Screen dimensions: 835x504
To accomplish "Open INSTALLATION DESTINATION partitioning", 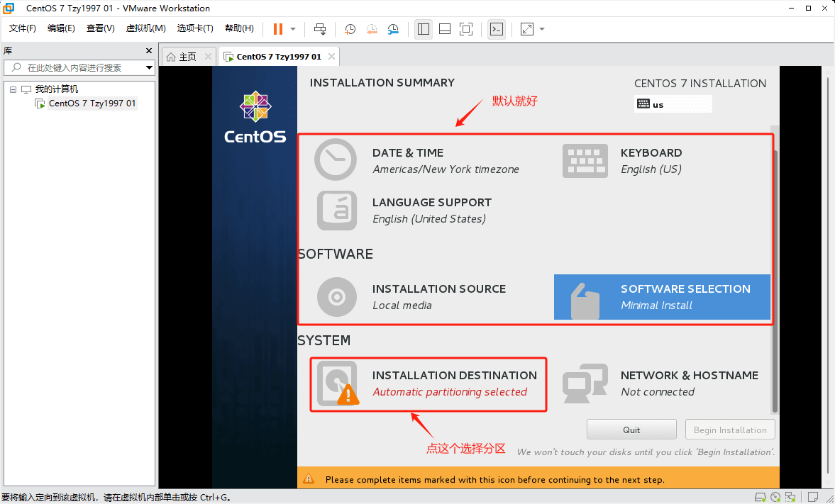I will point(428,383).
